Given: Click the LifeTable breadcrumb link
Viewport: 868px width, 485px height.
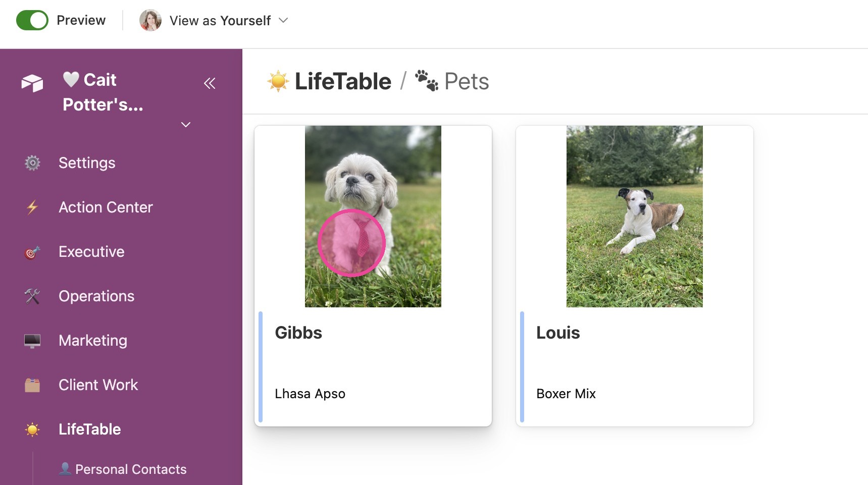Looking at the screenshot, I should [x=343, y=81].
